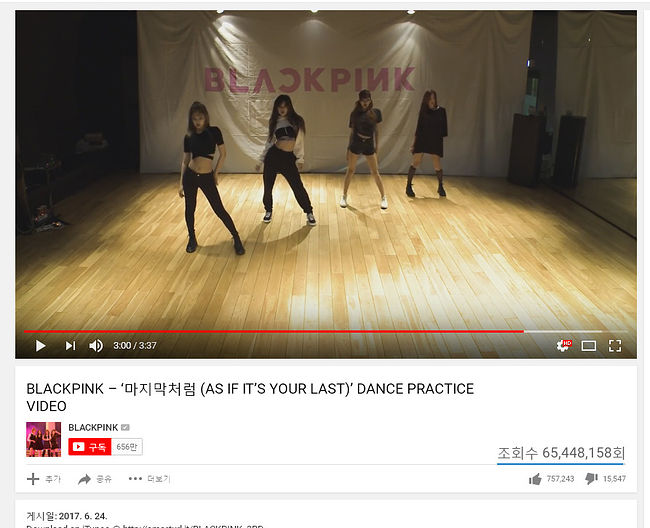The height and width of the screenshot is (528, 650).
Task: Open the BLACKPINK channel name link
Action: pos(93,427)
